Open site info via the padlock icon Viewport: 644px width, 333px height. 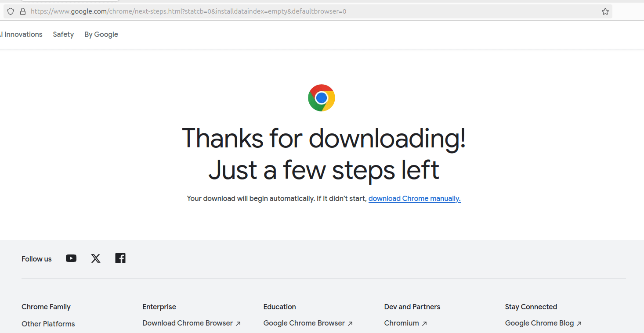tap(22, 11)
